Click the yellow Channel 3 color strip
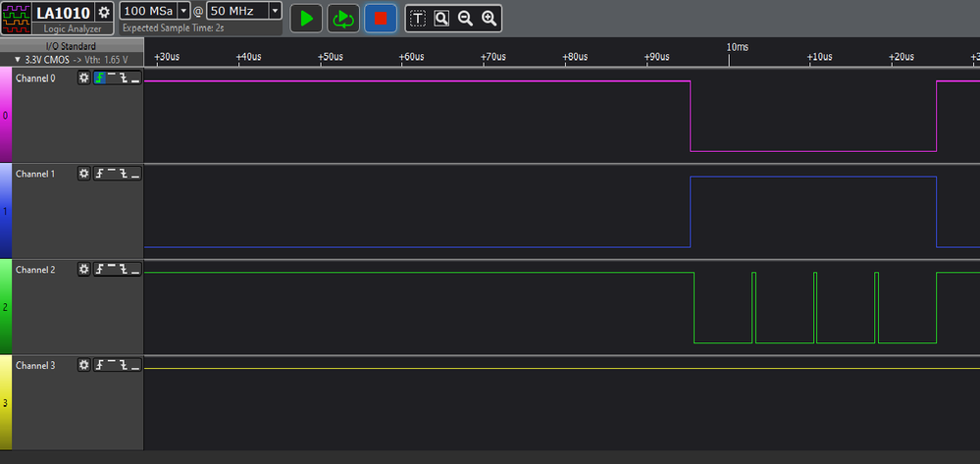Screen dimensions: 980x464 6,402
